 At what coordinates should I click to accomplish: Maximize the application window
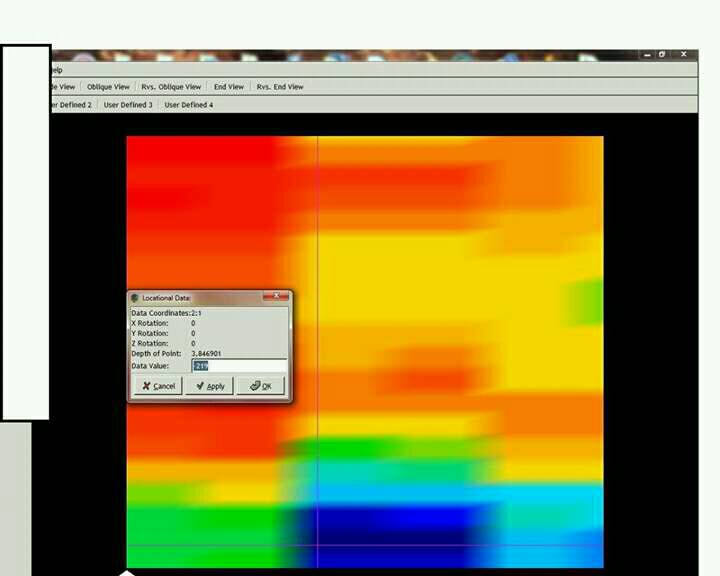coord(662,54)
